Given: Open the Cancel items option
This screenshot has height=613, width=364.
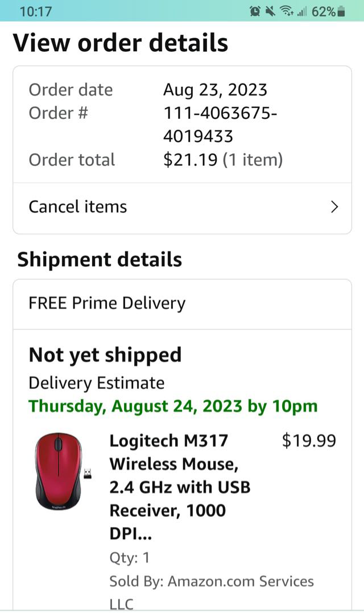Looking at the screenshot, I should [x=78, y=207].
